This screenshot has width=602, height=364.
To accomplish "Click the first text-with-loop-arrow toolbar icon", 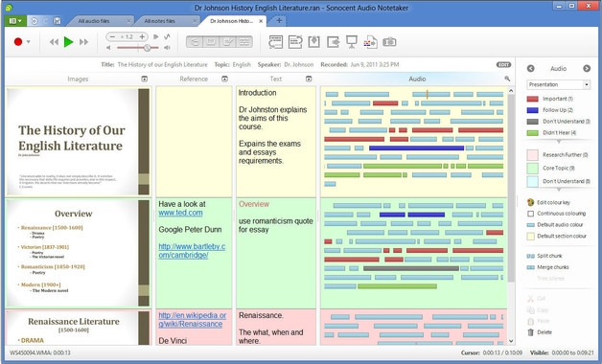I will (276, 42).
